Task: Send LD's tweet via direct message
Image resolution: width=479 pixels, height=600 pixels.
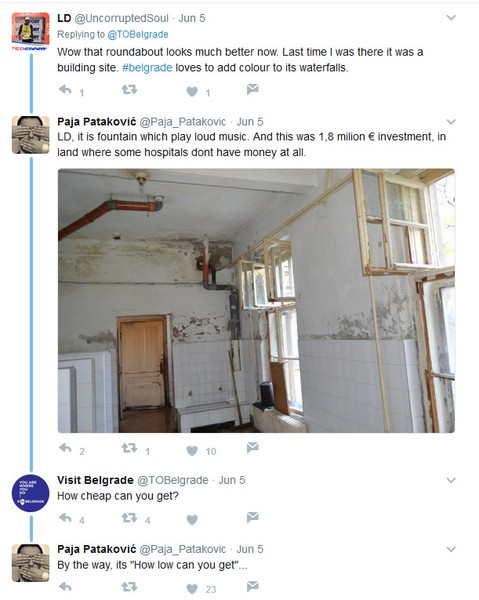Action: pyautogui.click(x=253, y=89)
